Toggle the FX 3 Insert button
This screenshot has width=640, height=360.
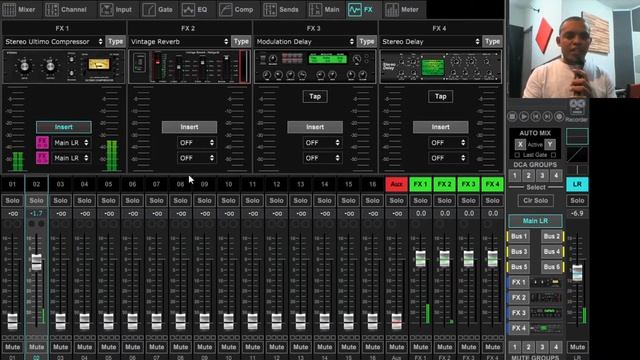coord(315,127)
